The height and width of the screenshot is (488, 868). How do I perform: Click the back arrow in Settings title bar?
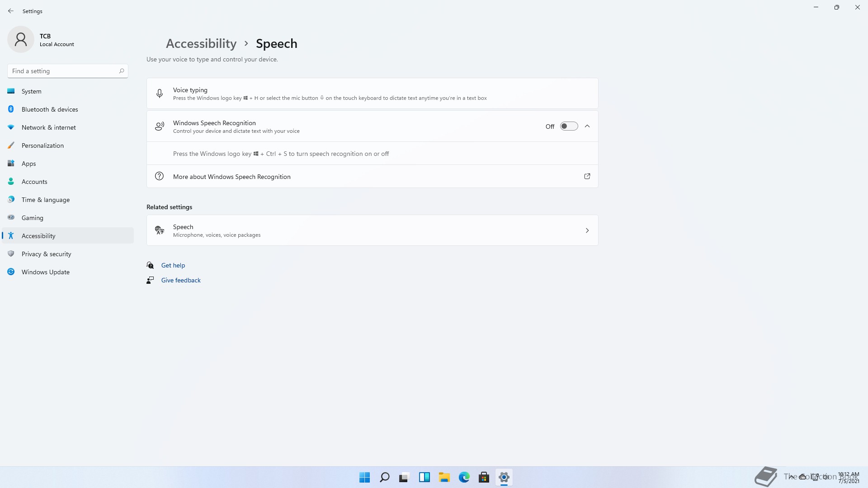point(11,11)
